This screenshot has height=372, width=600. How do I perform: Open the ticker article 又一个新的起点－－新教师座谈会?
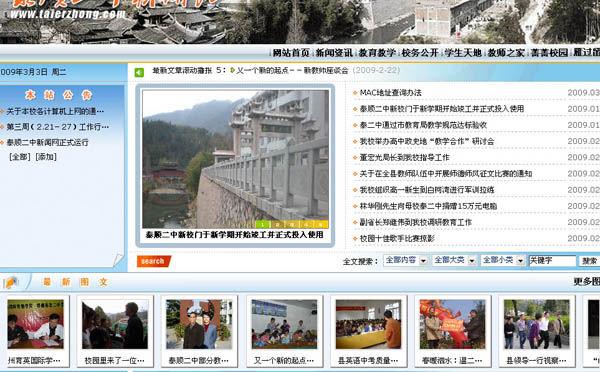(x=292, y=70)
